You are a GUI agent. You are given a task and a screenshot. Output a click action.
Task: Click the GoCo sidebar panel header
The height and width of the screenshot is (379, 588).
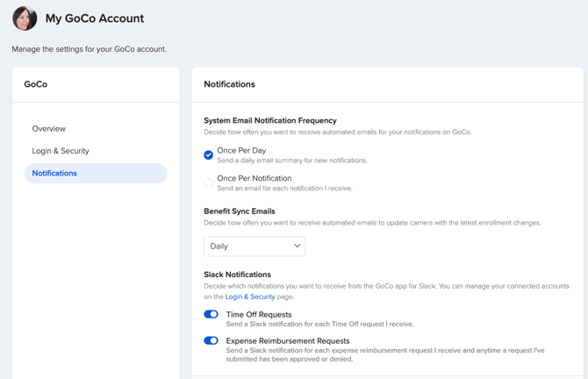tap(36, 84)
